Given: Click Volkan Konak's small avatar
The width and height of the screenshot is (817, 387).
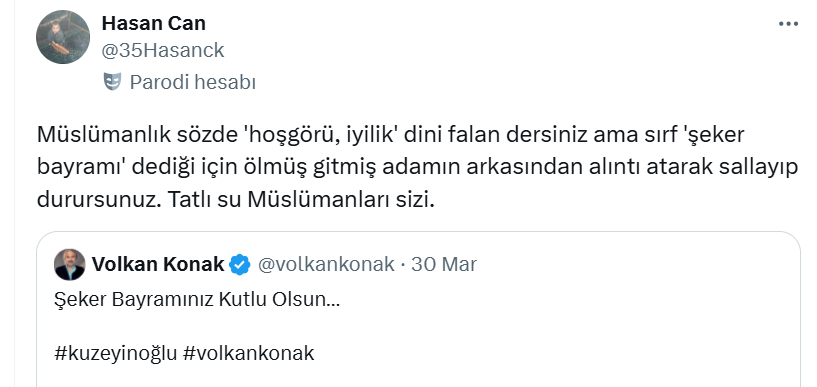Looking at the screenshot, I should tap(69, 265).
